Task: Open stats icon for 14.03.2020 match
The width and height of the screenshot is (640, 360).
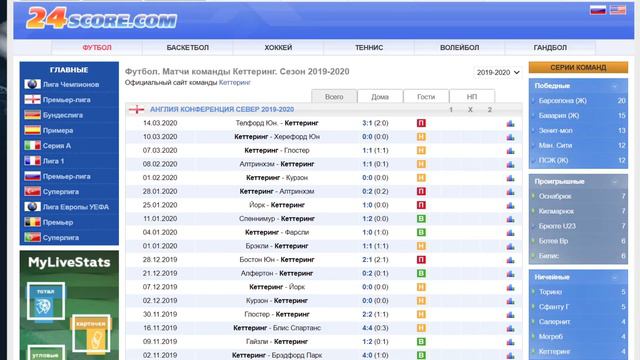Action: 510,123
